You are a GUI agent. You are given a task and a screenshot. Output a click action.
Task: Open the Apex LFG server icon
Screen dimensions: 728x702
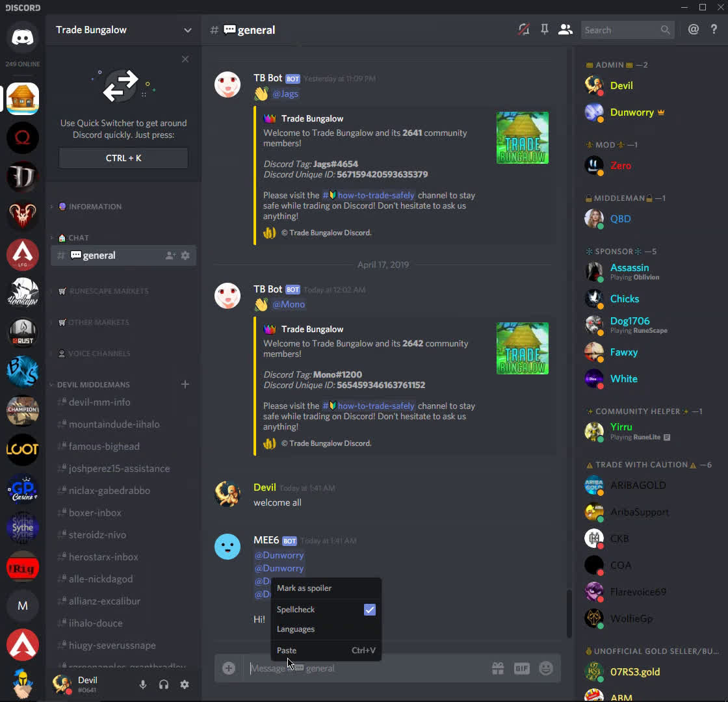click(x=22, y=254)
